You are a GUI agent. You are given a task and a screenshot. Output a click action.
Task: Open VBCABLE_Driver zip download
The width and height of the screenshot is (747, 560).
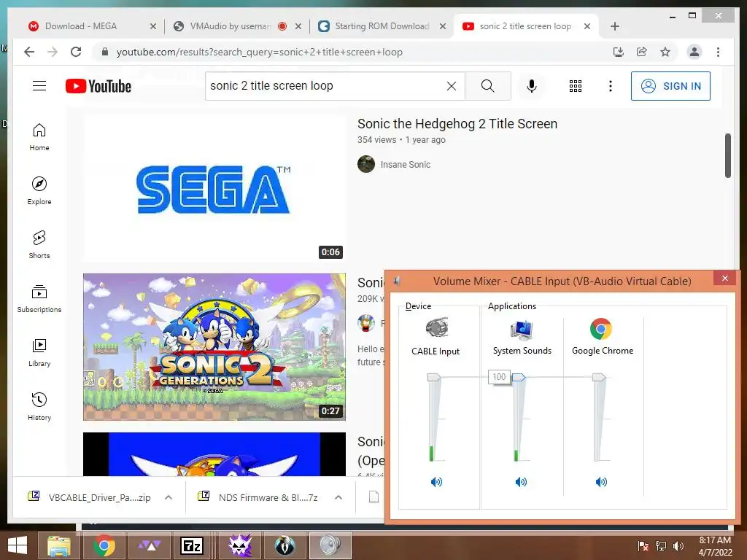click(x=99, y=497)
